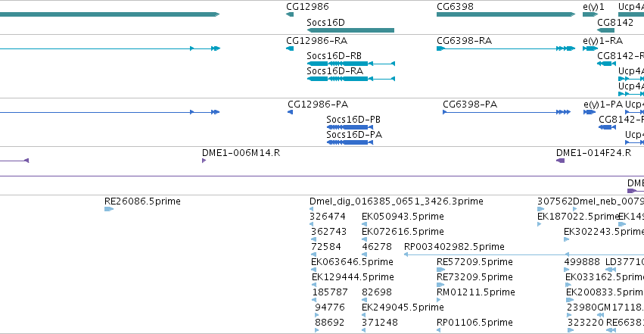Click EST 46278
Image resolution: width=644 pixels, height=334 pixels.
(x=364, y=254)
